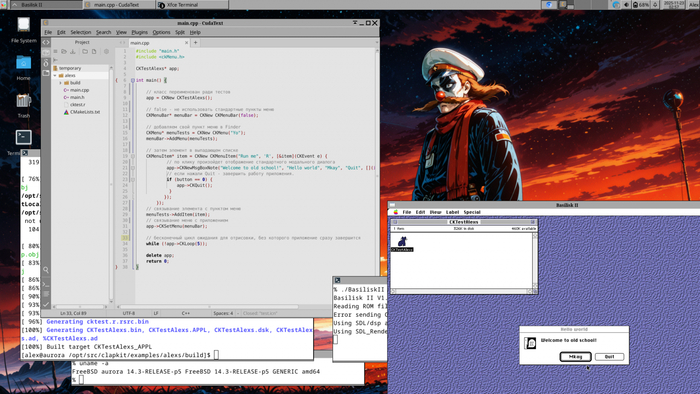This screenshot has width=700, height=394.
Task: Click the project sidebar icon
Action: point(46,53)
